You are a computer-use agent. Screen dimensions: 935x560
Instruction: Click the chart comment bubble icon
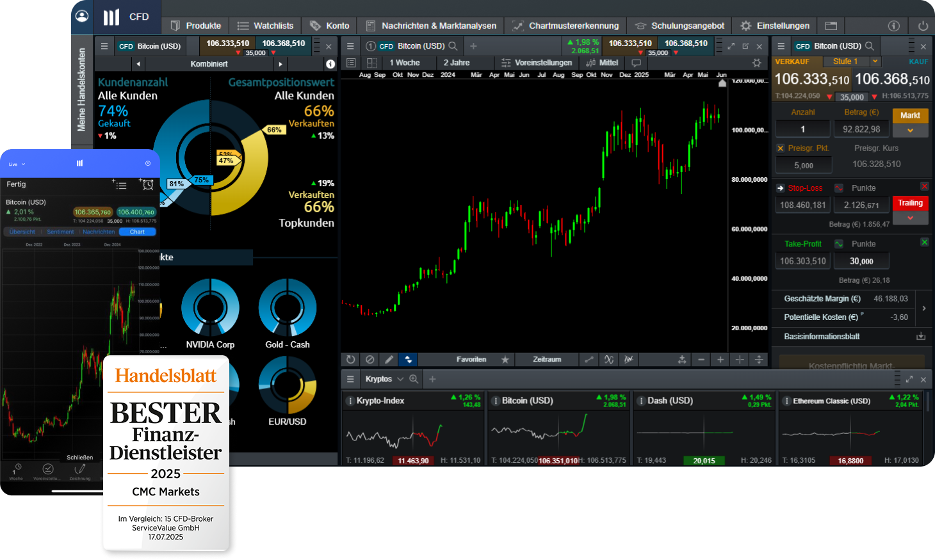(636, 63)
